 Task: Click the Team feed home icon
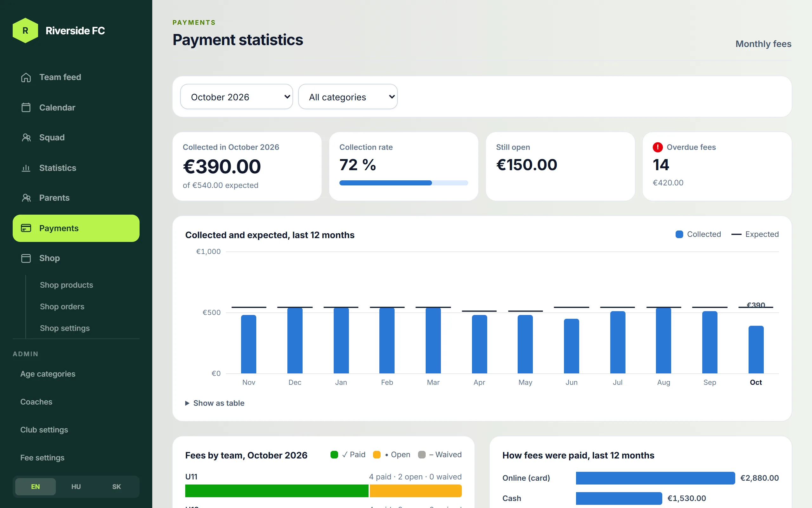[x=26, y=77]
